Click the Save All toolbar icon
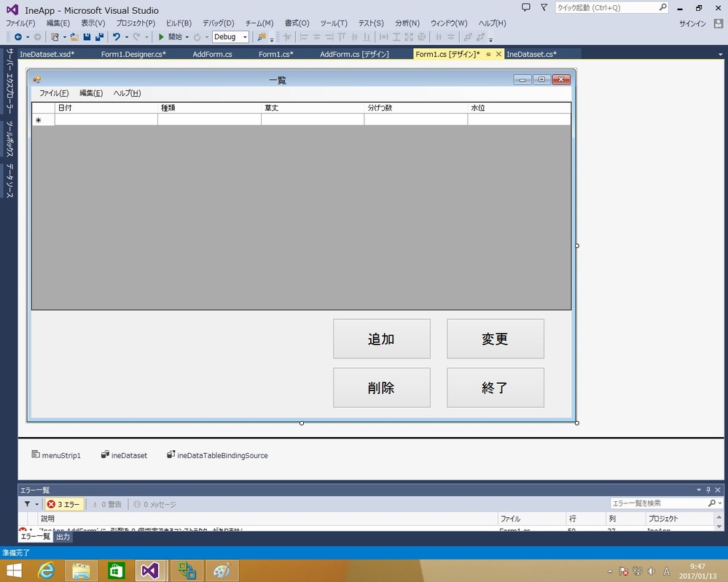Screen dimensions: 728x582 pos(99,36)
